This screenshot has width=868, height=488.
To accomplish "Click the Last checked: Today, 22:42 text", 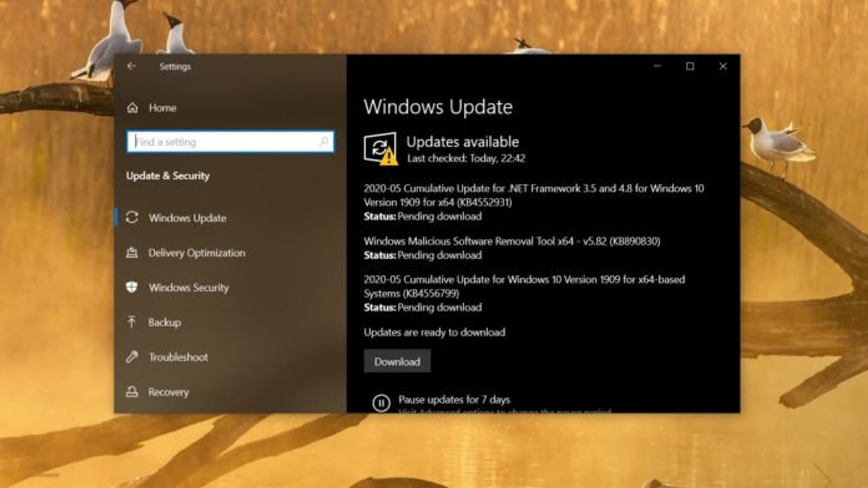I will [466, 158].
